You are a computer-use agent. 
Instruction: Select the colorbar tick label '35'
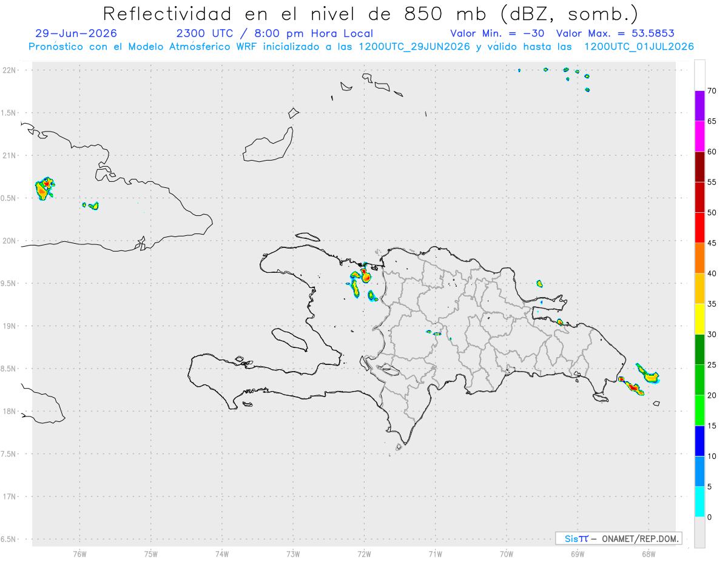[x=712, y=304]
